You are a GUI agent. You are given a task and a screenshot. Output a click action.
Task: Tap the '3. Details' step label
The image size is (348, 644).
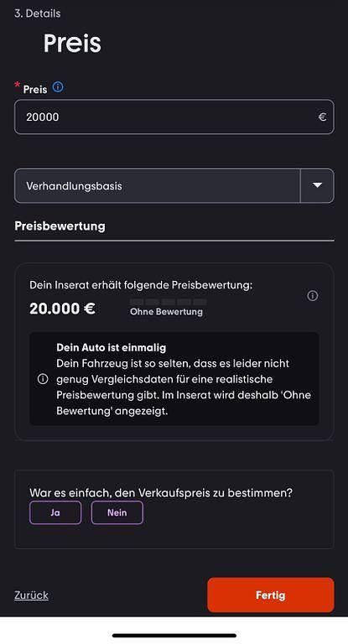pos(38,13)
